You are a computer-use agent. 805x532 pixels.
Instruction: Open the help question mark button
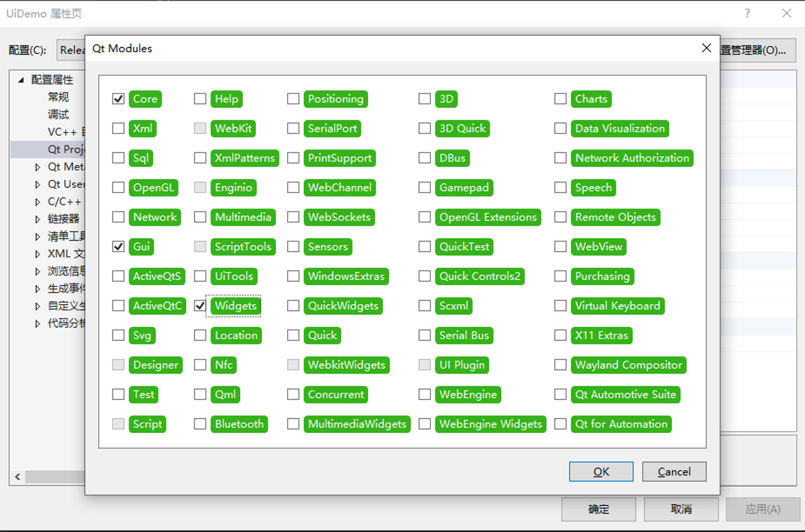[748, 13]
